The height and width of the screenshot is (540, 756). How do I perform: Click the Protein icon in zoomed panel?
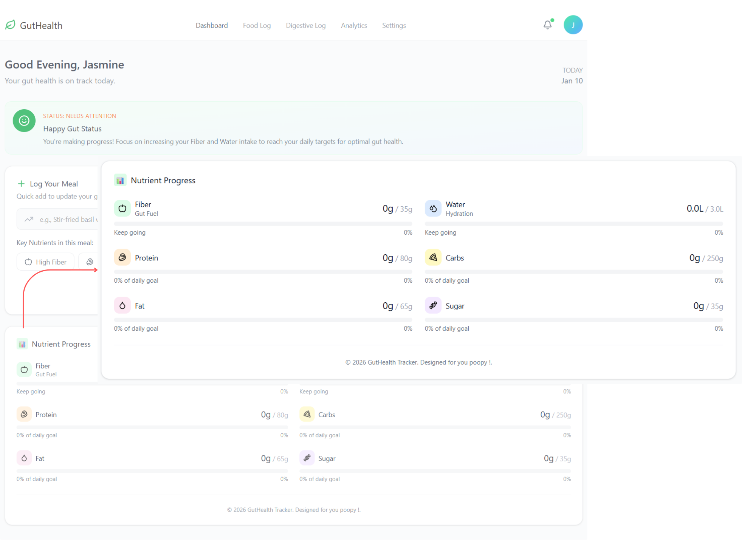coord(122,258)
